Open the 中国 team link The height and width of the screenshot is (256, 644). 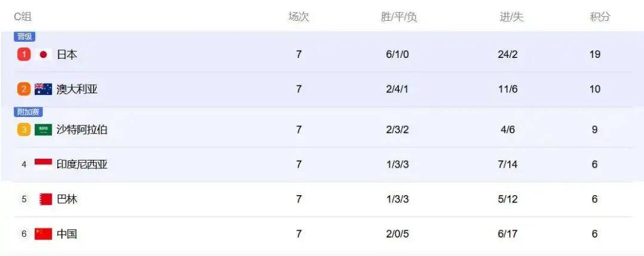pos(67,234)
